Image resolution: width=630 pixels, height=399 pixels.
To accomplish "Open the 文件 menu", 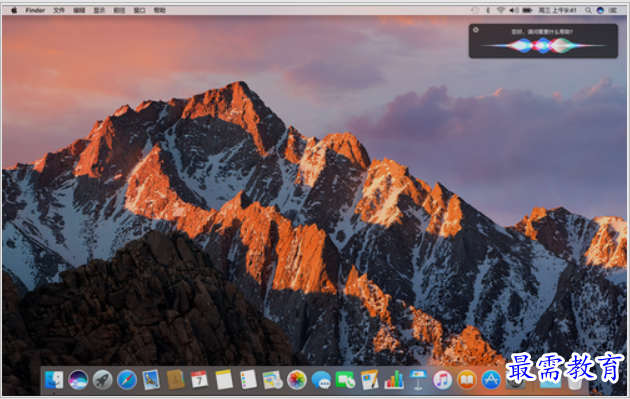I will pyautogui.click(x=59, y=10).
